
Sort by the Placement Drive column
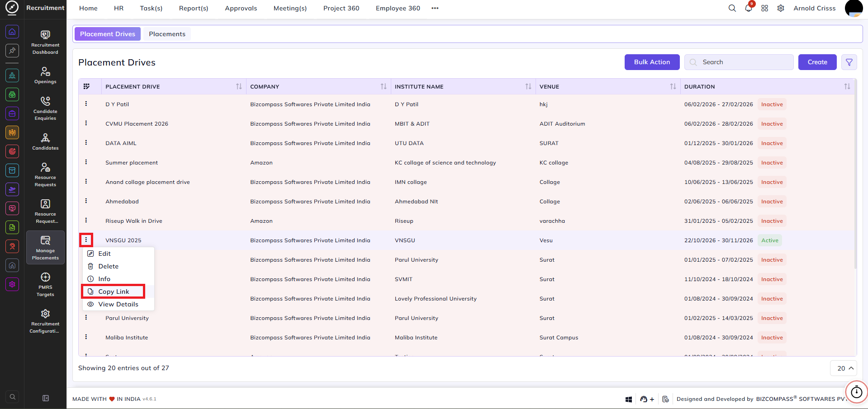239,86
